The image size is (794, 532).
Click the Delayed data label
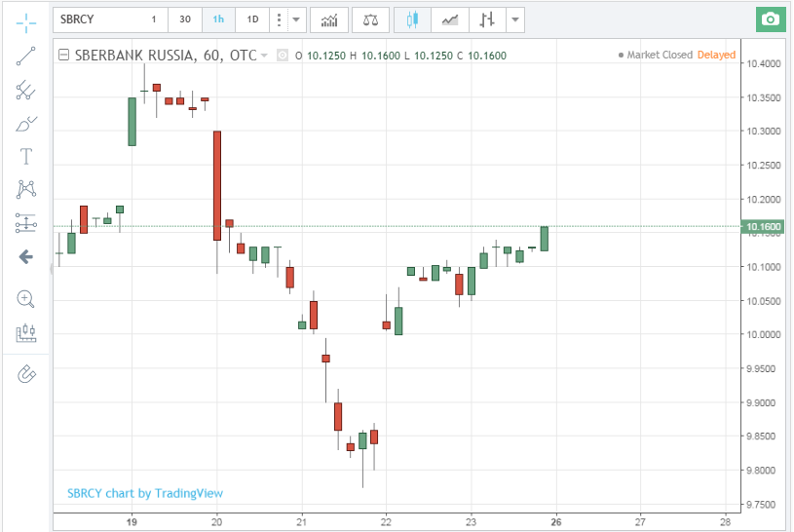click(716, 55)
